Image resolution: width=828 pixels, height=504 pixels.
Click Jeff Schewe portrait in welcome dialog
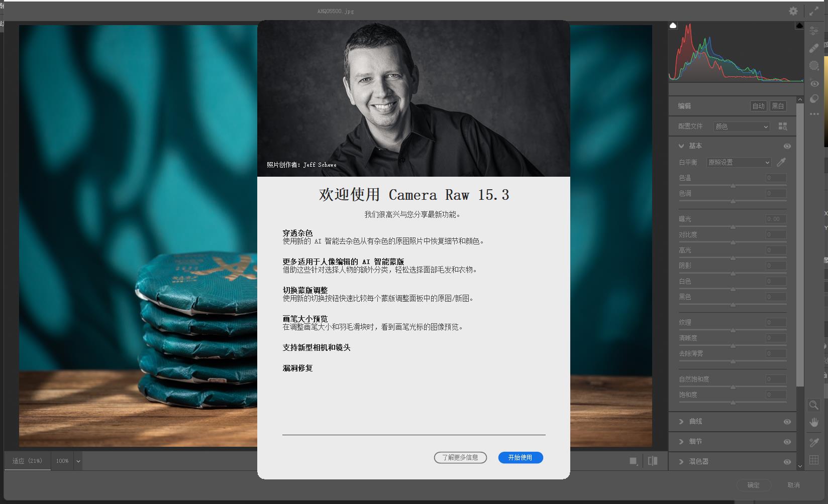coord(413,98)
